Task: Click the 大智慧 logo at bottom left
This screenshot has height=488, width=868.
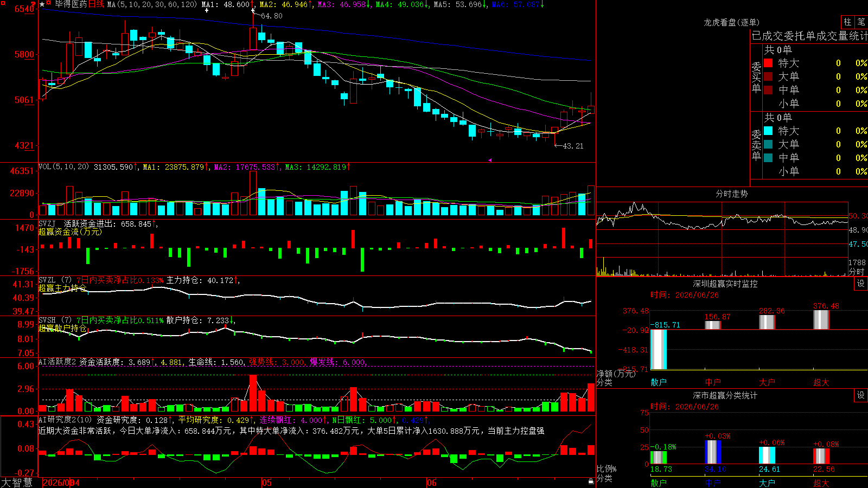Action: tap(17, 483)
